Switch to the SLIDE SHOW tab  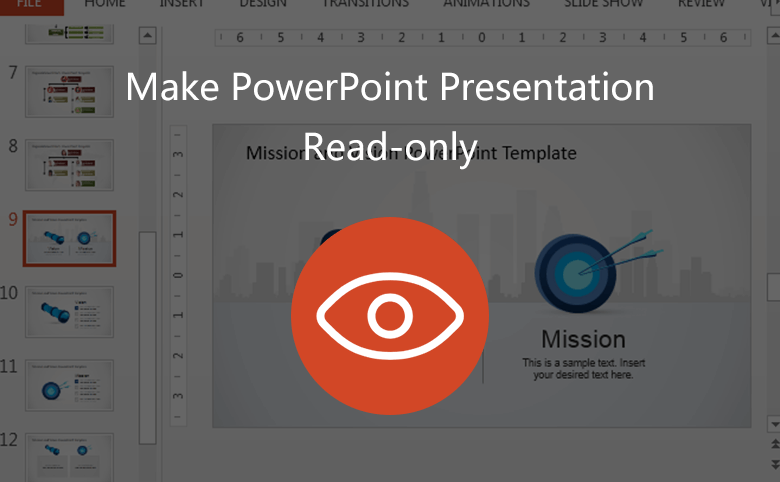click(603, 4)
